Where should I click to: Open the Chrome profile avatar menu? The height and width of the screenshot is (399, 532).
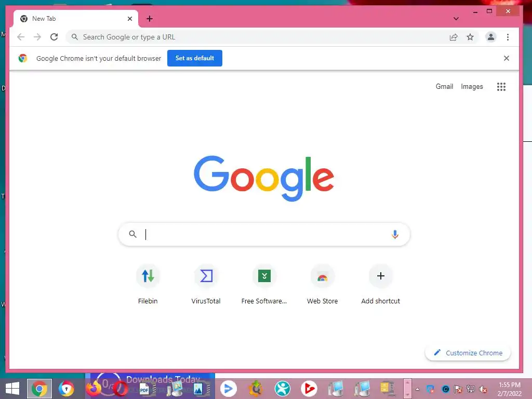click(490, 37)
